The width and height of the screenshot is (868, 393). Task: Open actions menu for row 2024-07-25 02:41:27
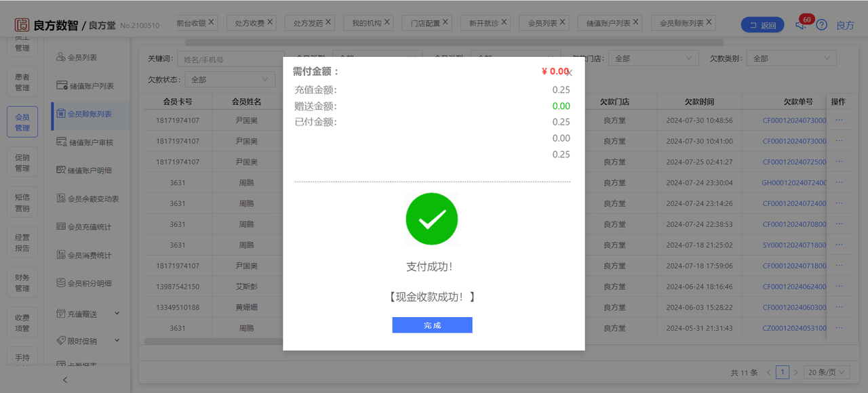tap(839, 161)
